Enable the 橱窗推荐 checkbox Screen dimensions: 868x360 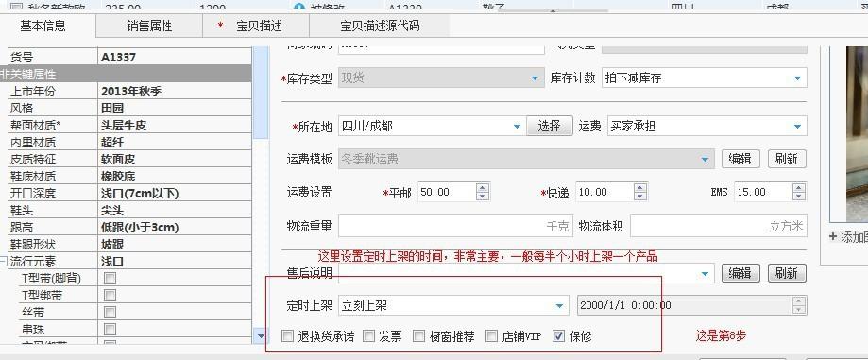(419, 335)
